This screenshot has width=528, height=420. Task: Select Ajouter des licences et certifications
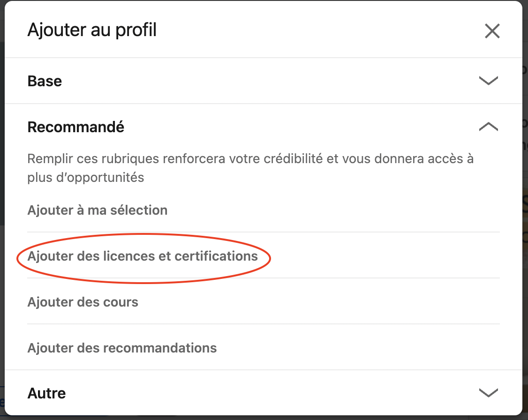click(x=143, y=256)
